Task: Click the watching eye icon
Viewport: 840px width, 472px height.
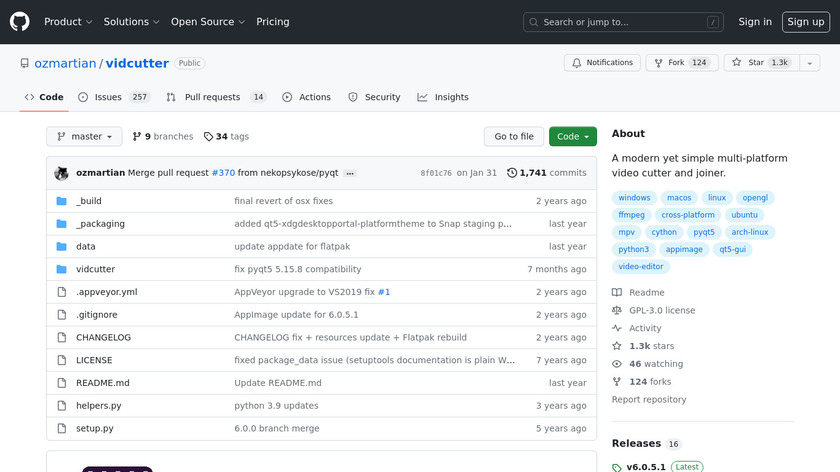Action: tap(617, 364)
